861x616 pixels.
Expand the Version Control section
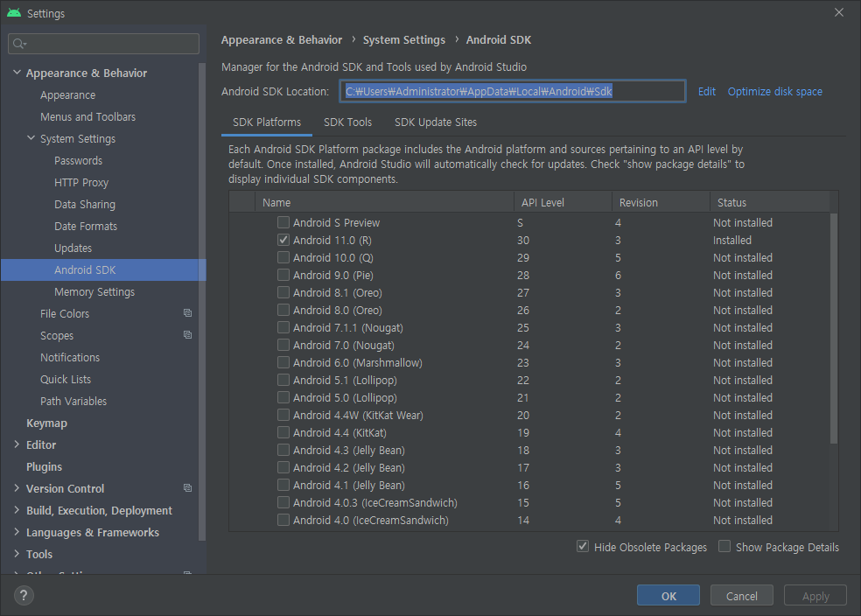[17, 488]
